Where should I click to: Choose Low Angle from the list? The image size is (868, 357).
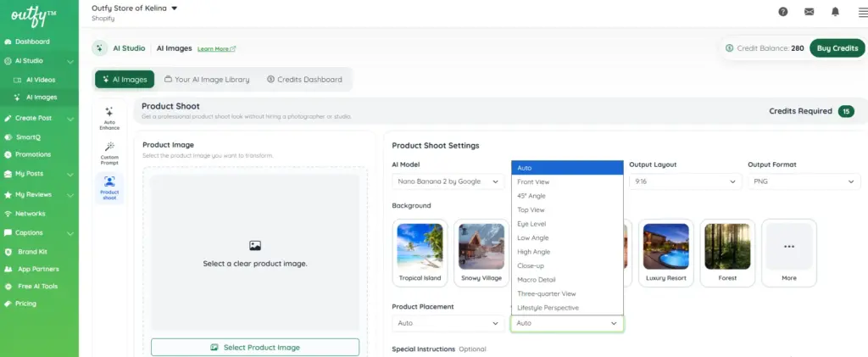pos(567,238)
